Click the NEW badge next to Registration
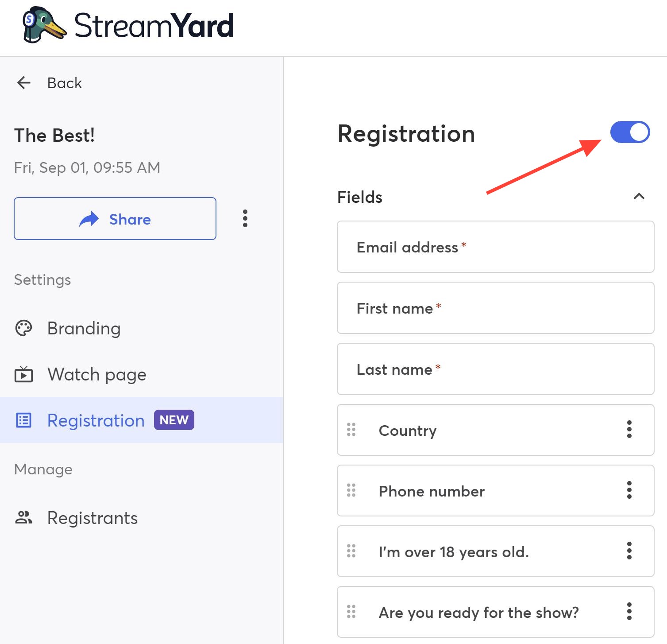The height and width of the screenshot is (644, 667). click(174, 420)
